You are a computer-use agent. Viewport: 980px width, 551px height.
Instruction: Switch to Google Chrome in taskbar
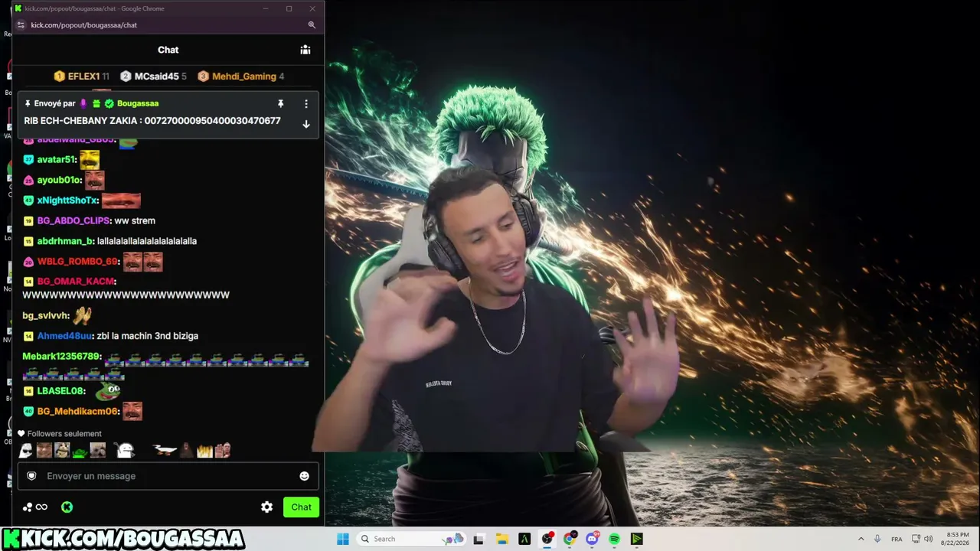pos(569,539)
